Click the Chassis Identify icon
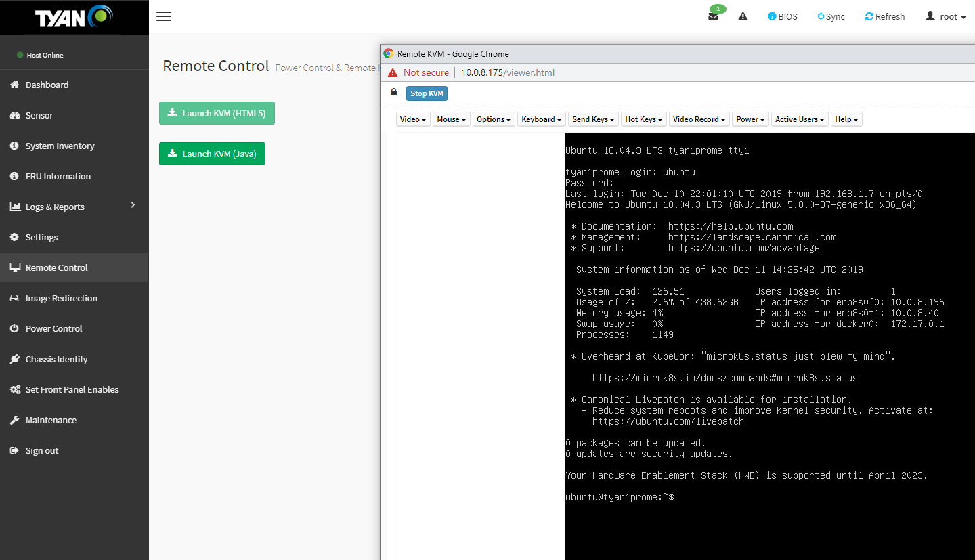 click(x=14, y=359)
